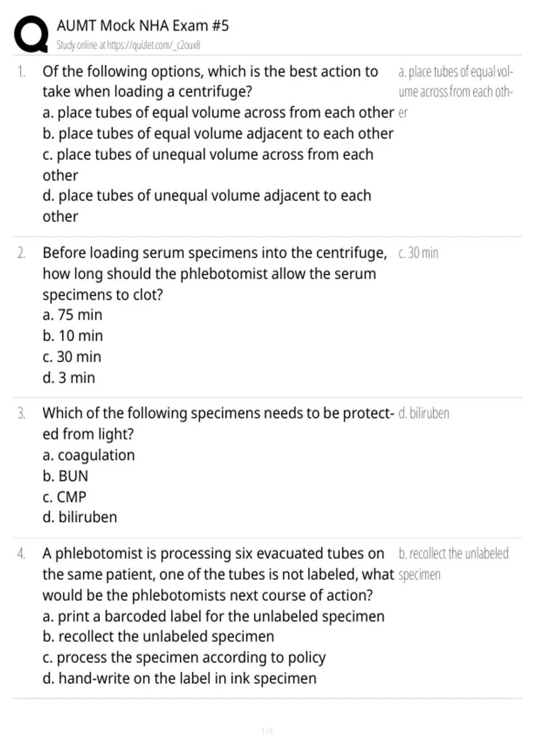Screen dimensions: 534x756
Task: Select option b. equal volume adjacent to each other
Action: click(218, 133)
